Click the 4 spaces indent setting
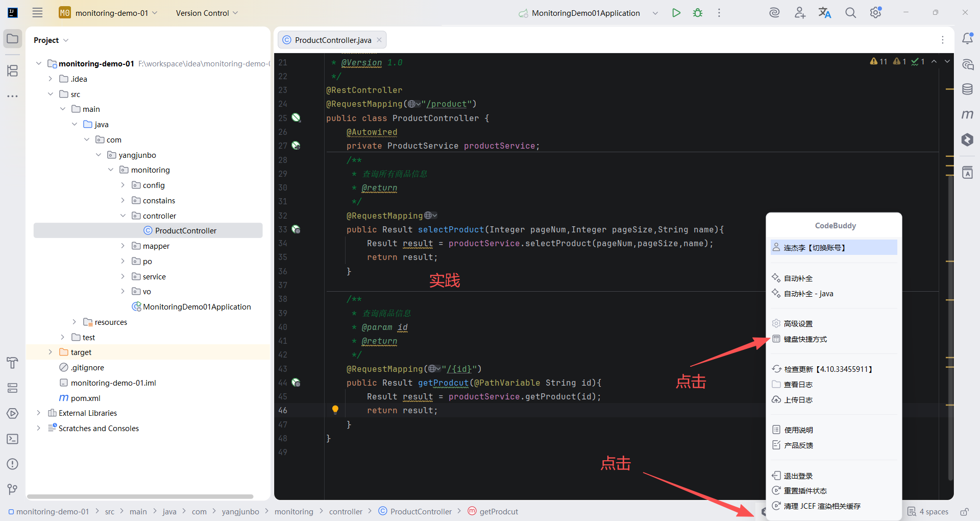Viewport: 980px width, 521px height. [x=928, y=512]
